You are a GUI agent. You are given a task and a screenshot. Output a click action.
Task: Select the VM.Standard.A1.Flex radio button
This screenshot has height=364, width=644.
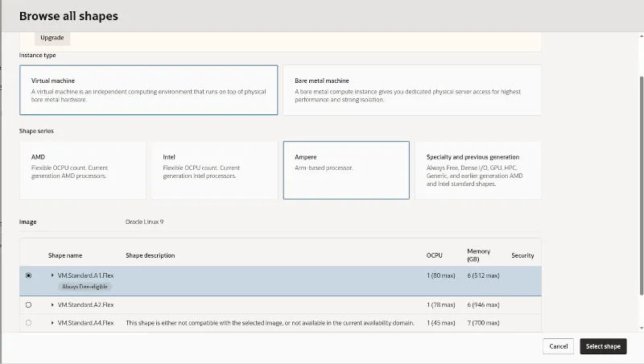pos(28,275)
